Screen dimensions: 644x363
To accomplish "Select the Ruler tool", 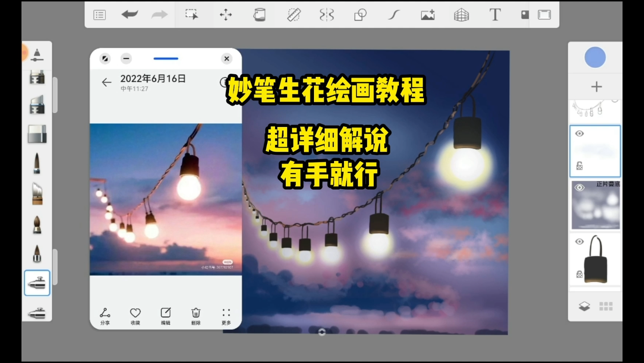I will [x=293, y=14].
